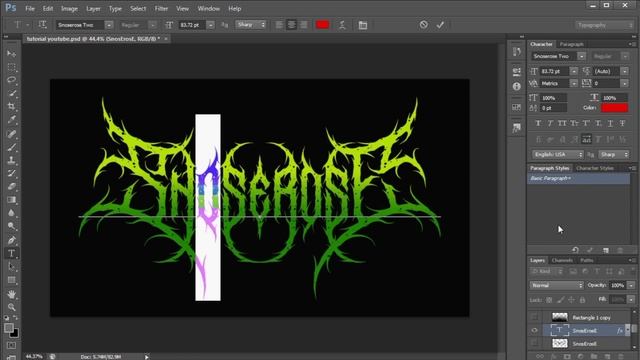
Task: Select the Dodge tool
Action: 11,227
